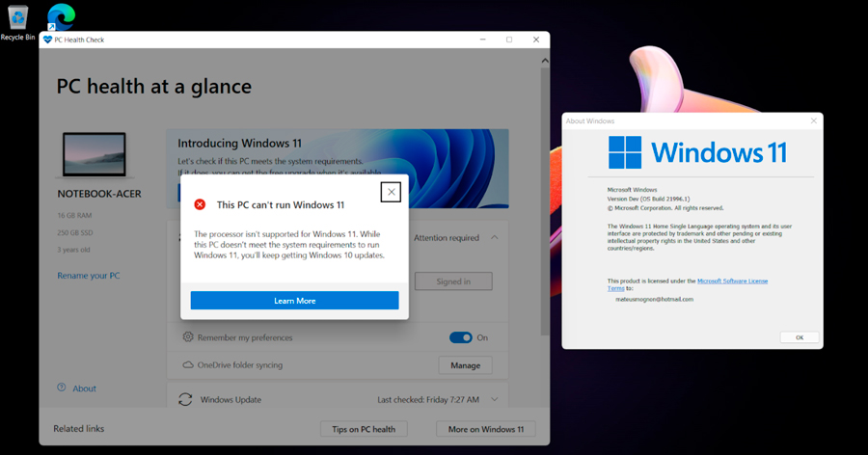
Task: Click the PC Health Check heart icon in the title bar
Action: [47, 40]
